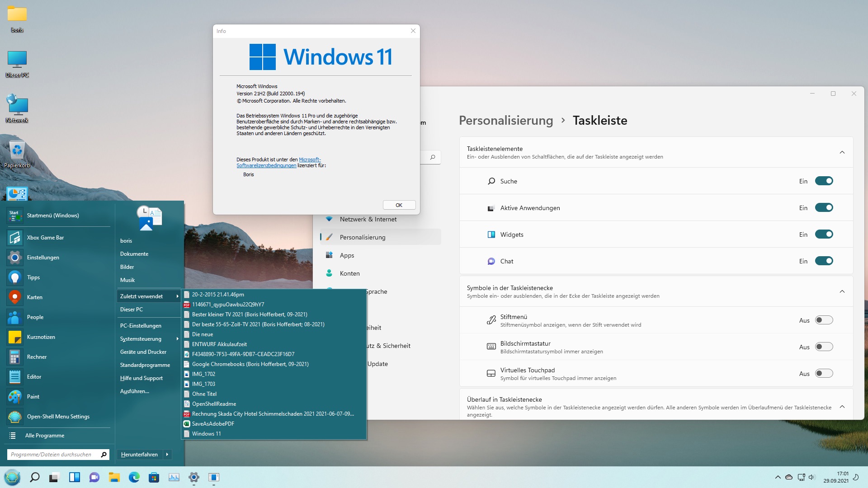The height and width of the screenshot is (488, 868).
Task: Show hidden tray icons chevron
Action: tap(778, 477)
